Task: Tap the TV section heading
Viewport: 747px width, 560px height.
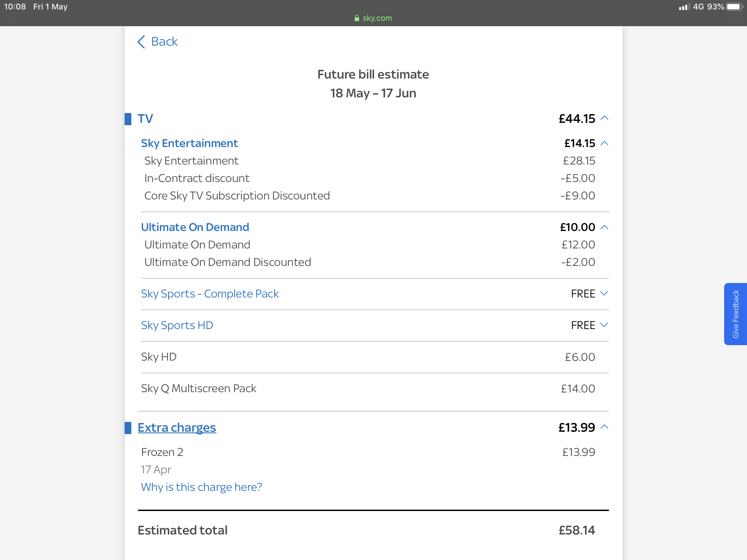Action: pos(145,119)
